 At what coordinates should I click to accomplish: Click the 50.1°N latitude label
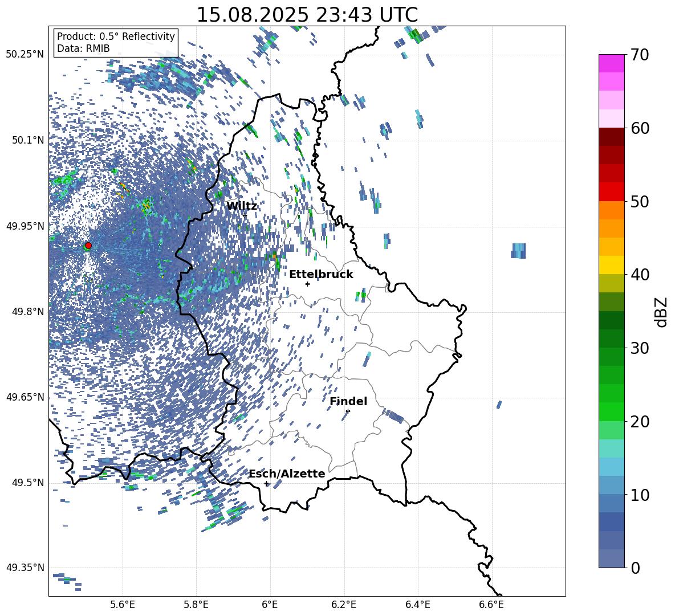(29, 140)
